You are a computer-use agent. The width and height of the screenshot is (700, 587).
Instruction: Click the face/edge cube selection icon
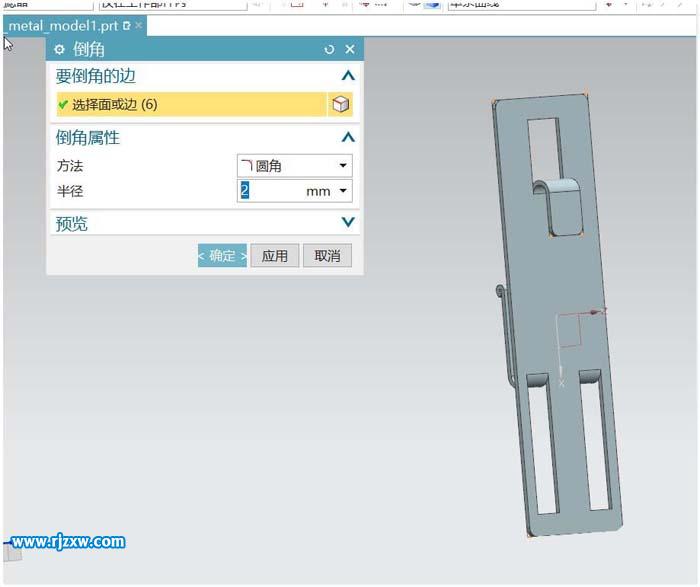341,104
